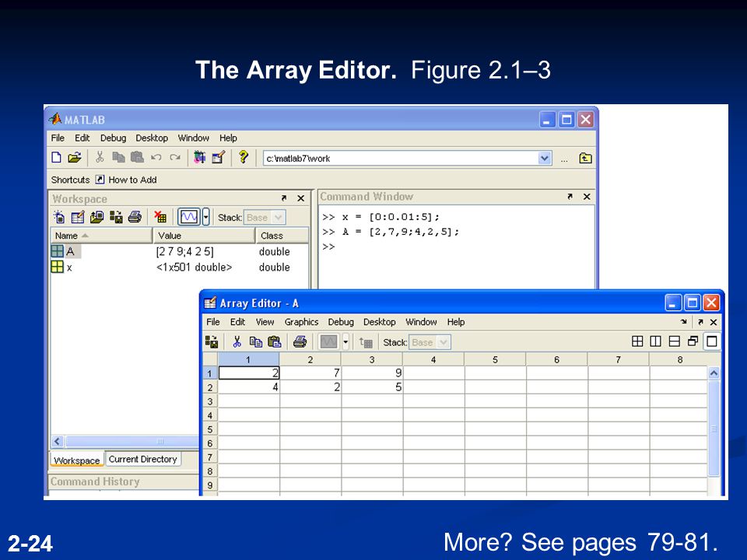Screen dimensions: 747x560
Task: Open Desktop menu in MATLAB window
Action: (152, 138)
